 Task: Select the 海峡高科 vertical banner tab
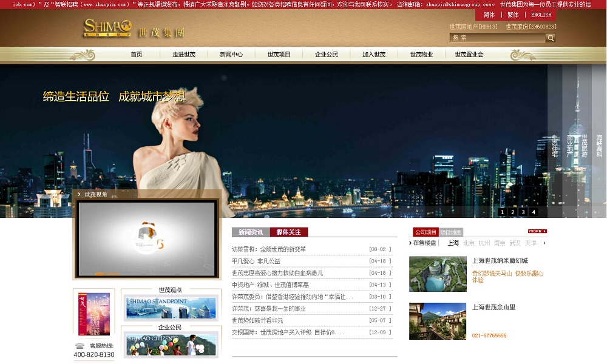(599, 146)
